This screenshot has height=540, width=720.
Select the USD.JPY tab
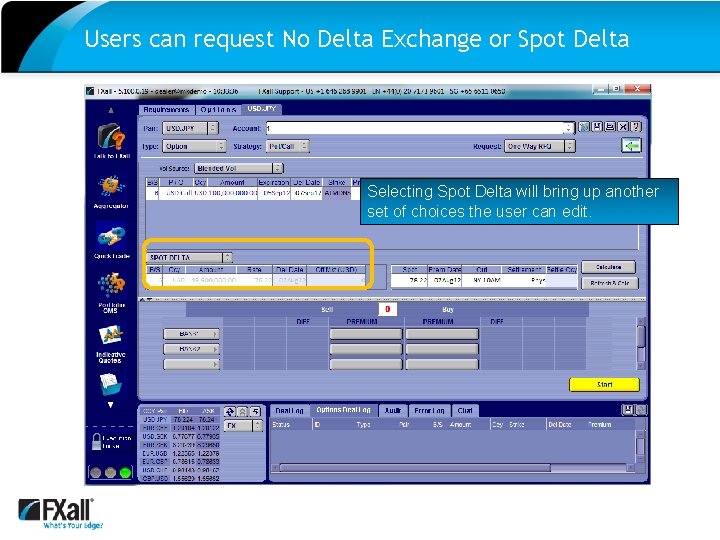[x=261, y=109]
